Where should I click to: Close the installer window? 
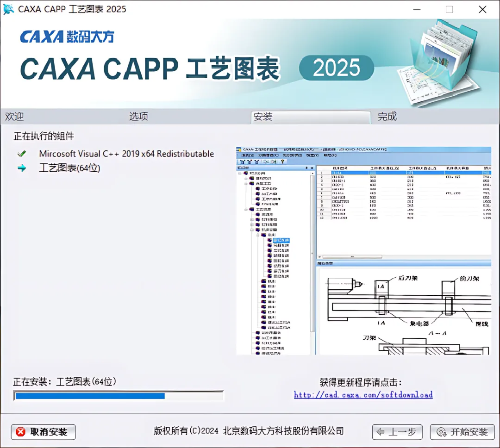pos(482,10)
